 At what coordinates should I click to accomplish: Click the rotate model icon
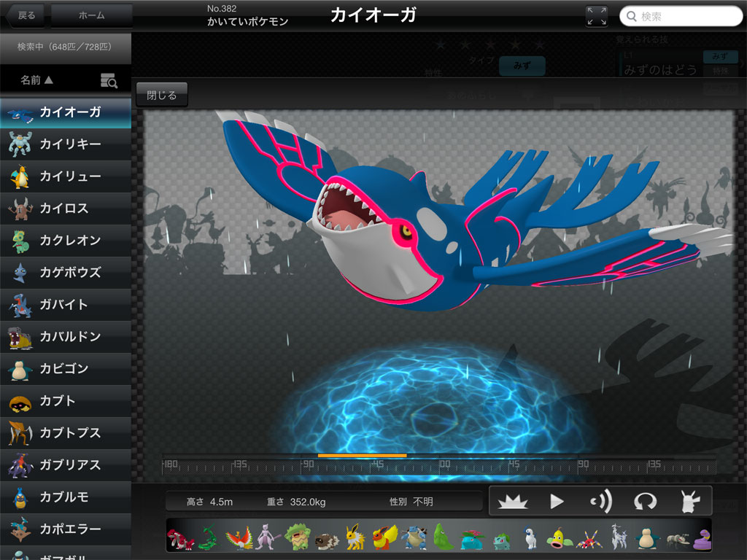645,501
